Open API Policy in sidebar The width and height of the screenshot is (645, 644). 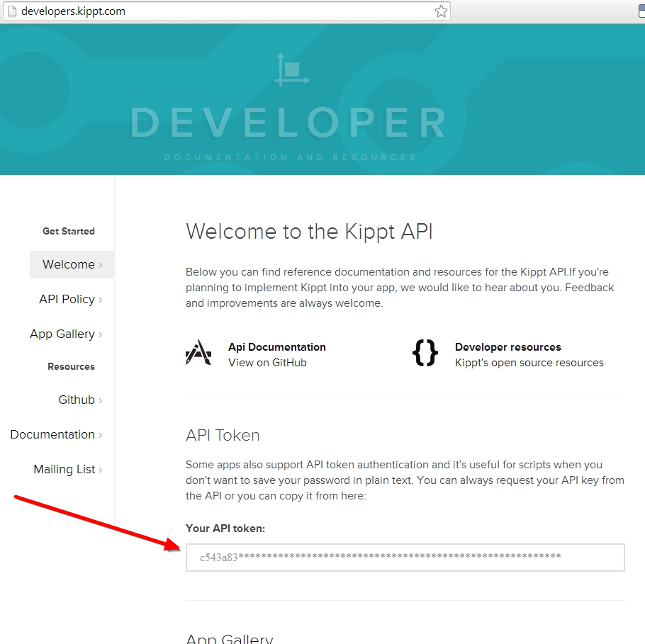pos(70,300)
